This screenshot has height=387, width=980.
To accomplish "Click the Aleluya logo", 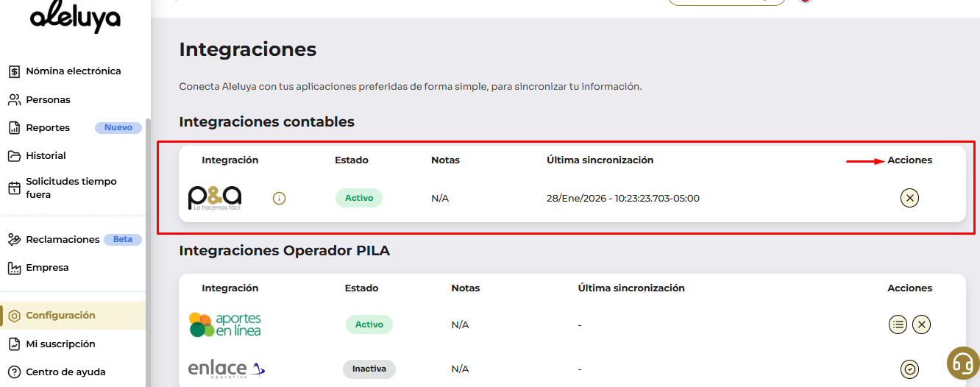I will coord(75,20).
